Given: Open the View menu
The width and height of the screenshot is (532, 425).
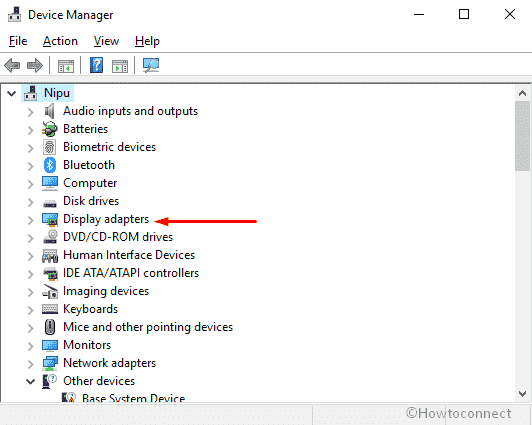Looking at the screenshot, I should coord(106,41).
